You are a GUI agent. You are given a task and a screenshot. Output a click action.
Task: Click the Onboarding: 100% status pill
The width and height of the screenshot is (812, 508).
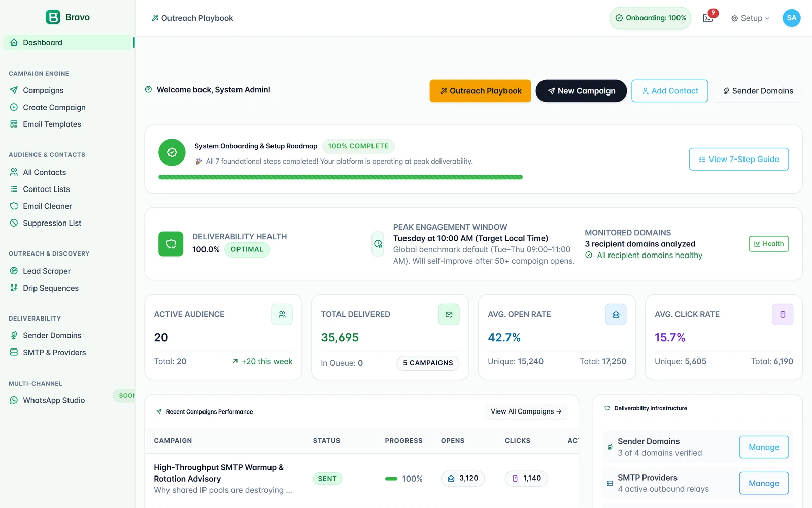click(651, 18)
